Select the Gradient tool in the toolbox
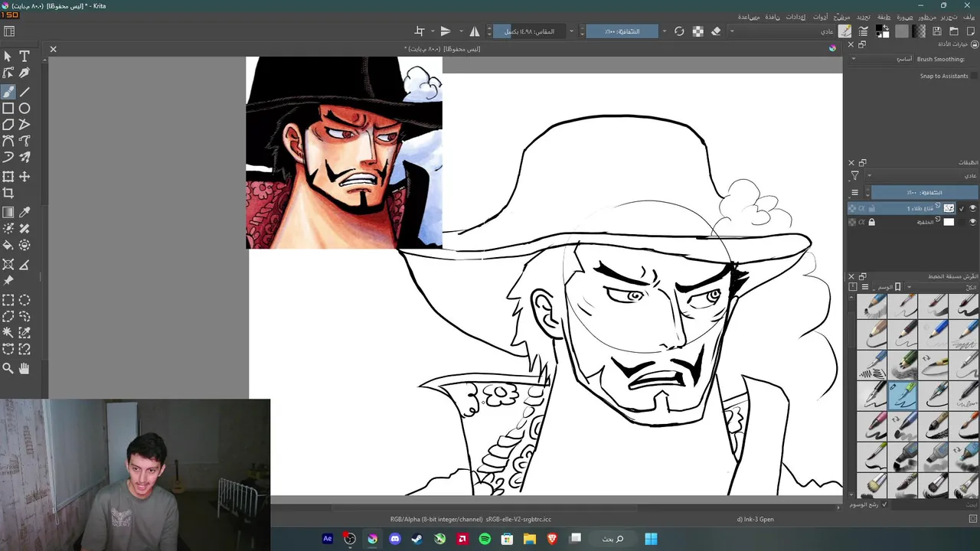This screenshot has height=551, width=980. pos(8,213)
